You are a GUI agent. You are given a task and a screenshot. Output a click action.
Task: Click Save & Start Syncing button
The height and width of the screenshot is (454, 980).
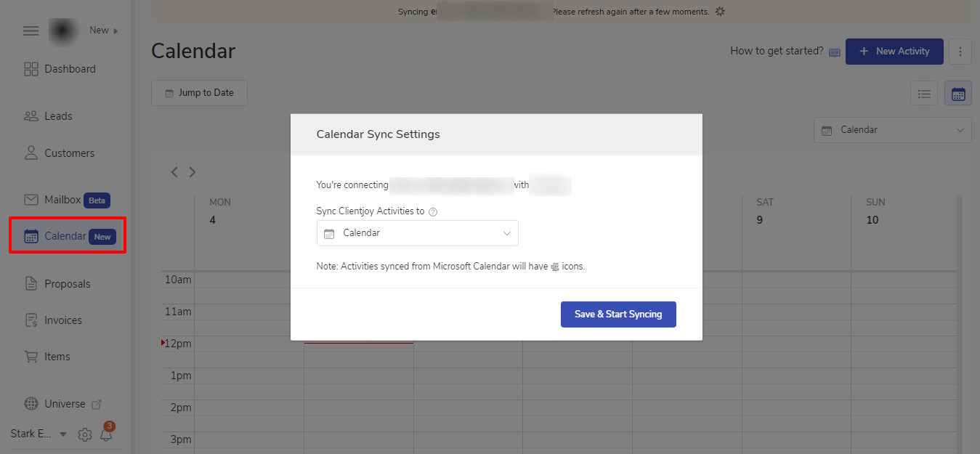[618, 315]
